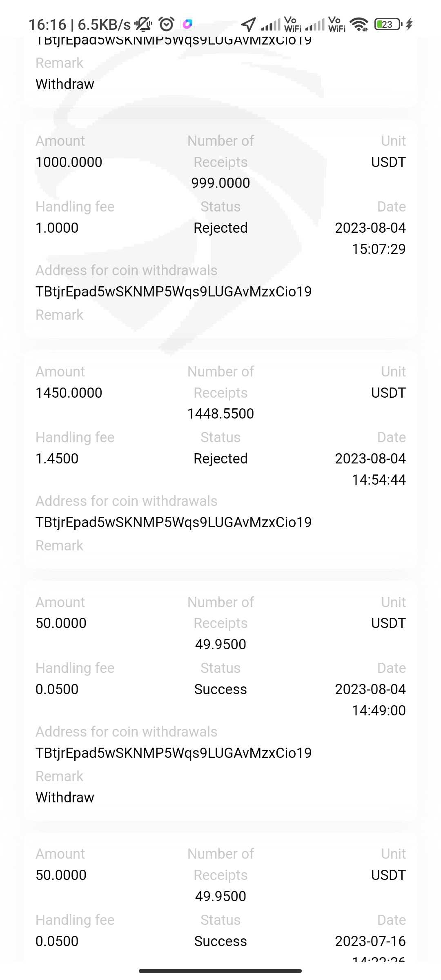Viewport: 441px width, 980px height.
Task: Tap the location arrow status icon
Action: [x=248, y=24]
